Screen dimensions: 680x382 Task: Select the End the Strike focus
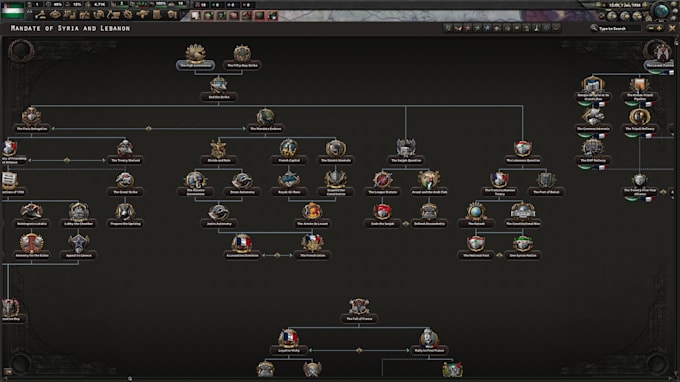point(219,88)
